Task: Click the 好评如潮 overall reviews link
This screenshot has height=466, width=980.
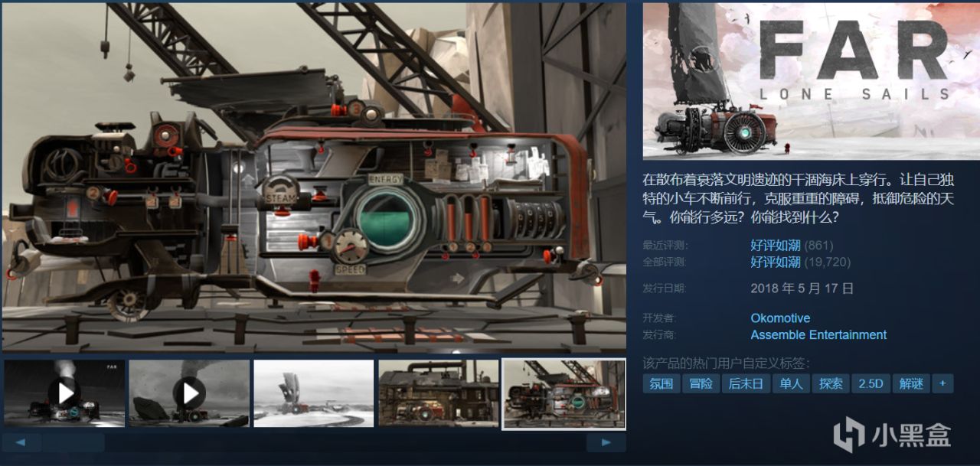Action: pos(776,262)
